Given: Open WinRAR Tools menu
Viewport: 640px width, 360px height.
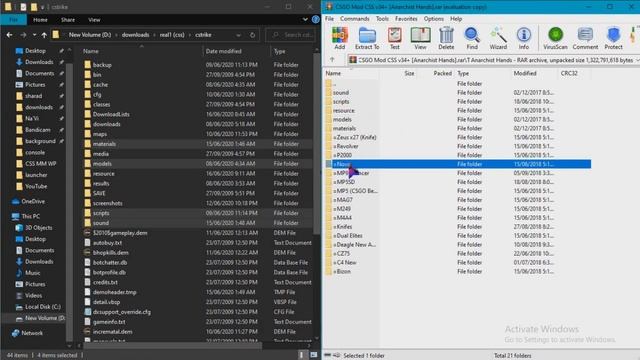Looking at the screenshot, I should 382,19.
